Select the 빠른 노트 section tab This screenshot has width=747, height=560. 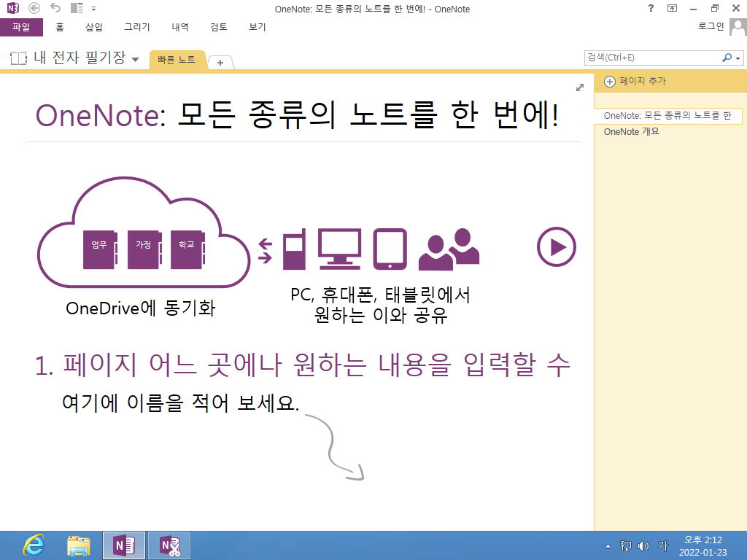tap(177, 60)
